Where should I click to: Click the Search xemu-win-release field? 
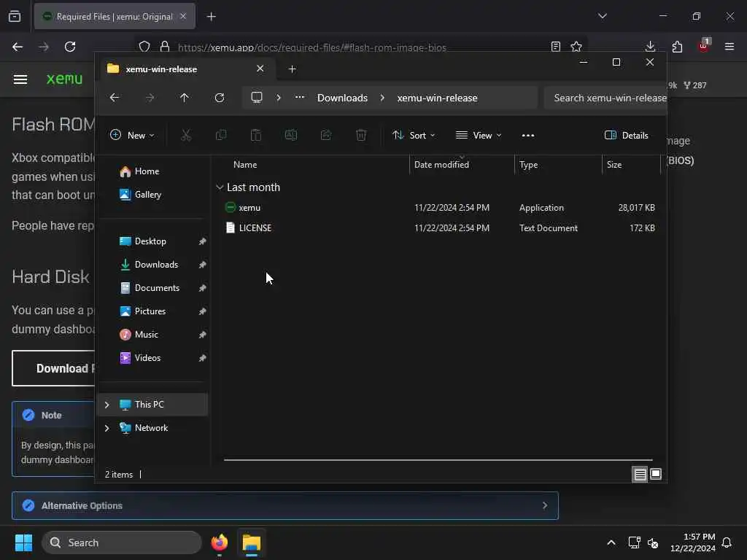[x=605, y=98]
